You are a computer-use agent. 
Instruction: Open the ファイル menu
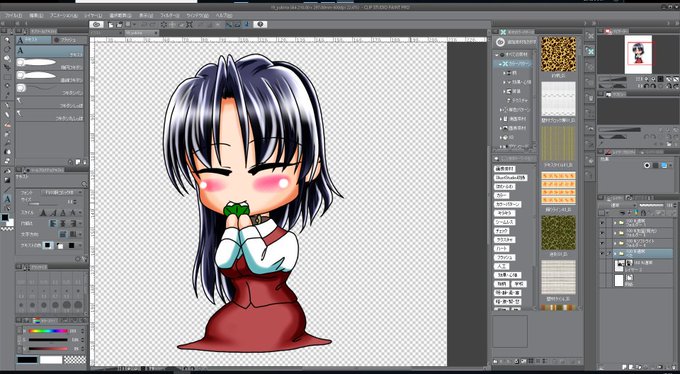pyautogui.click(x=12, y=15)
